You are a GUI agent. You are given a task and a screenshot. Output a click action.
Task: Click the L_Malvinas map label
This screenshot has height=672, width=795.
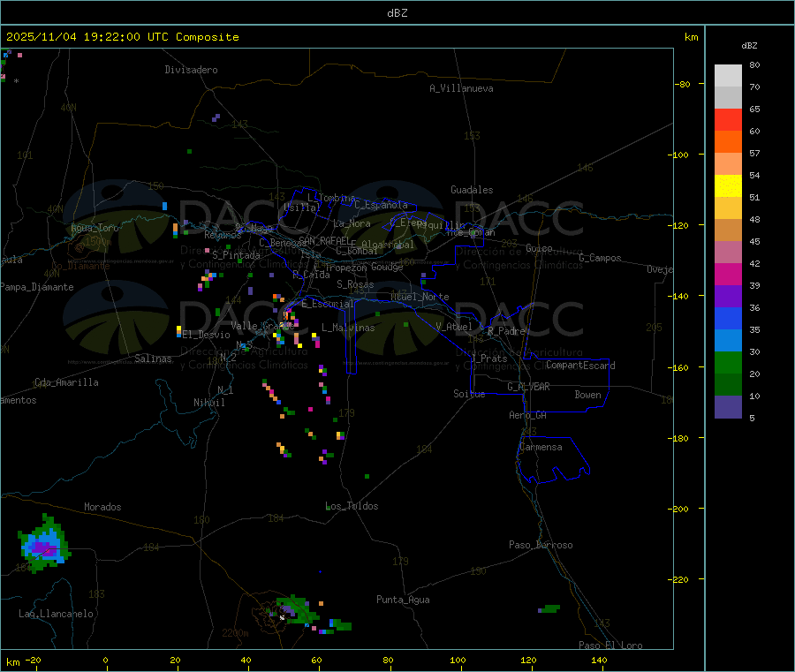point(348,328)
